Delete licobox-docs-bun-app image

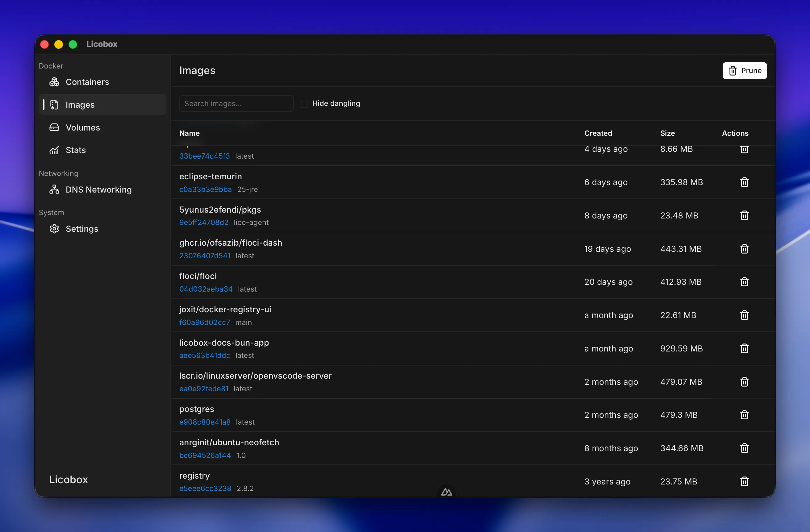(744, 349)
